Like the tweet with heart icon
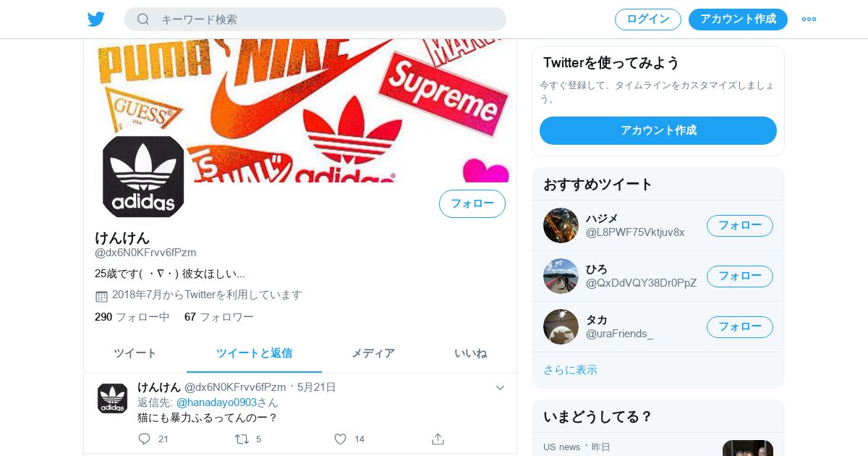Viewport: 868px width, 456px height. [340, 439]
